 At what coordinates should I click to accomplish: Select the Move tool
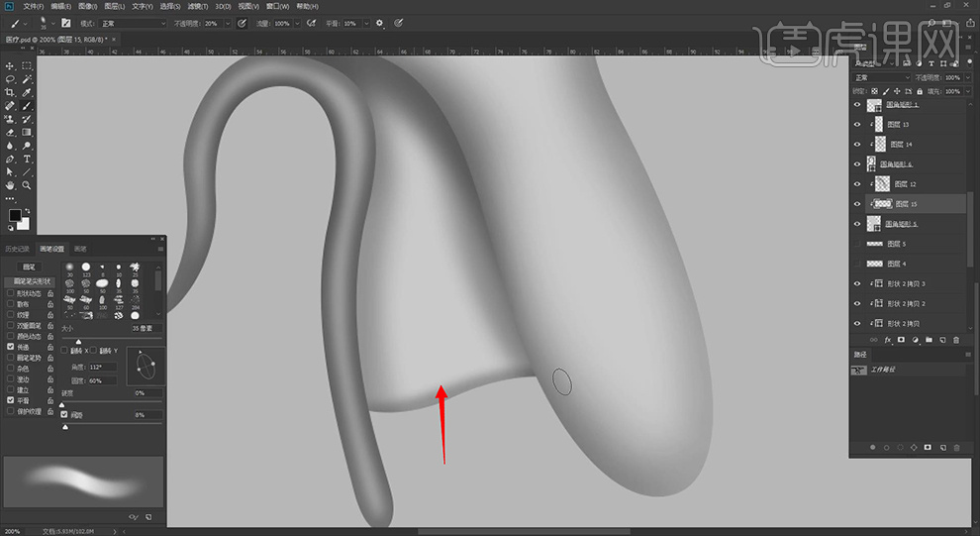pos(9,65)
